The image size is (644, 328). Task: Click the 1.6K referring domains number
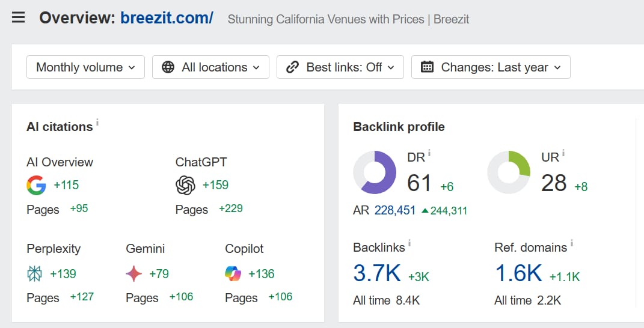(518, 273)
